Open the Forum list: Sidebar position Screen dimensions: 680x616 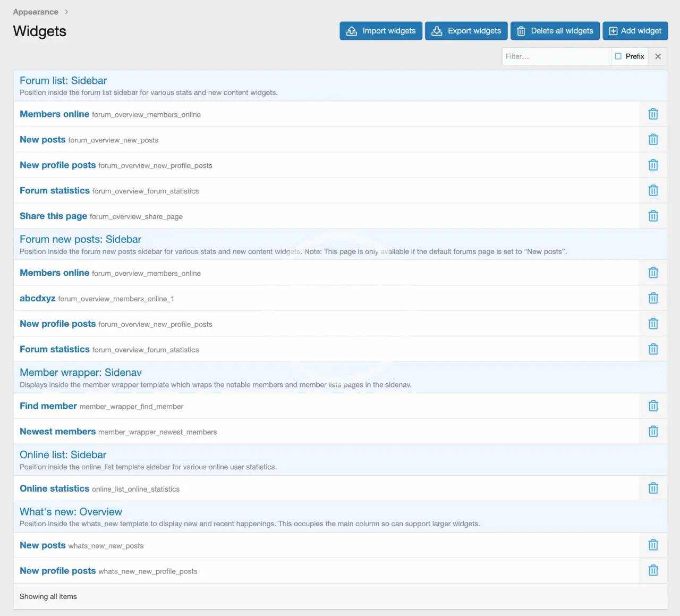pyautogui.click(x=63, y=81)
